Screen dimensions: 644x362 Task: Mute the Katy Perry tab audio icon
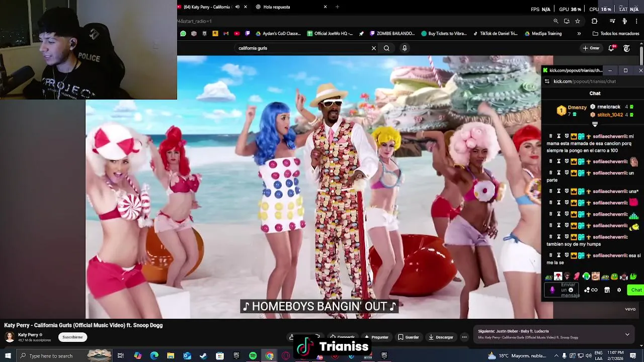pos(236,7)
